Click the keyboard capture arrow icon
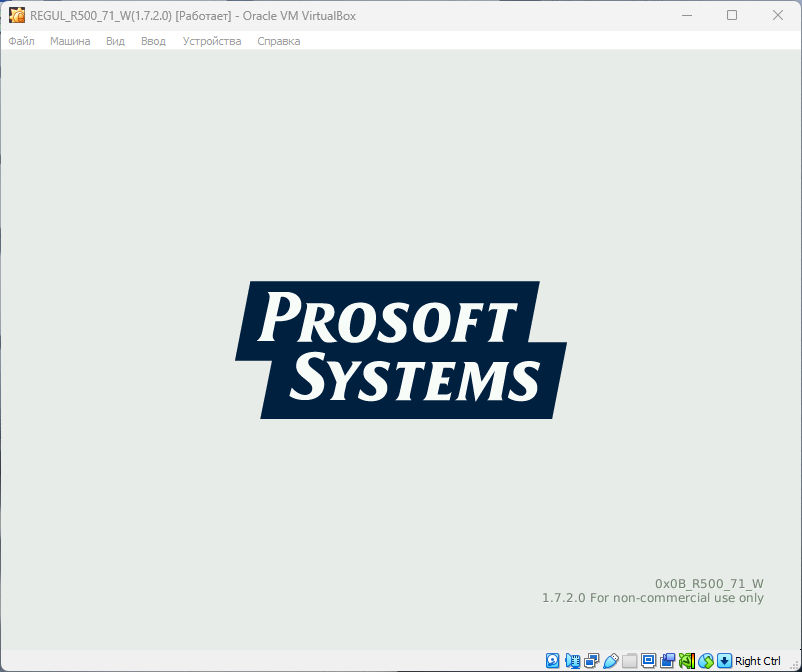 point(725,661)
